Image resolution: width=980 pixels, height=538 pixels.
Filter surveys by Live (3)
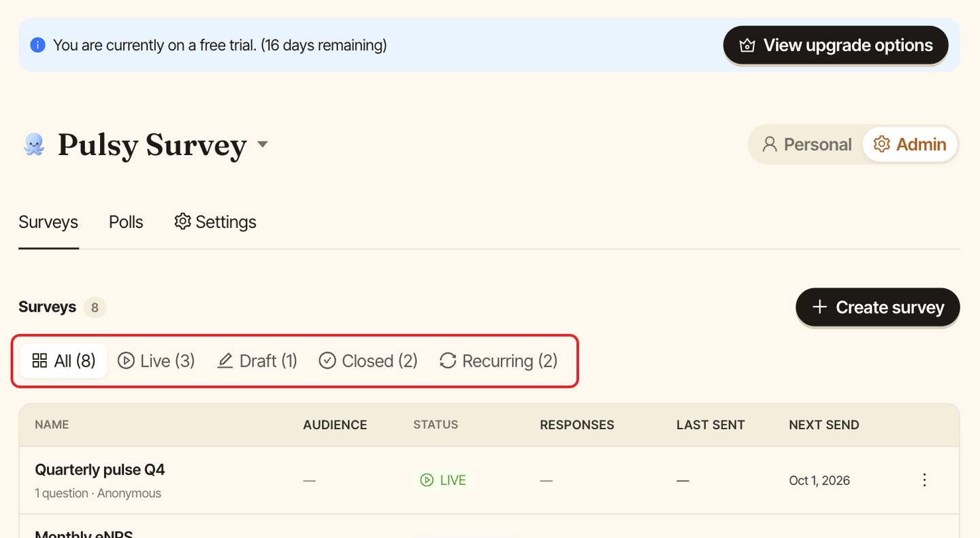pyautogui.click(x=157, y=360)
